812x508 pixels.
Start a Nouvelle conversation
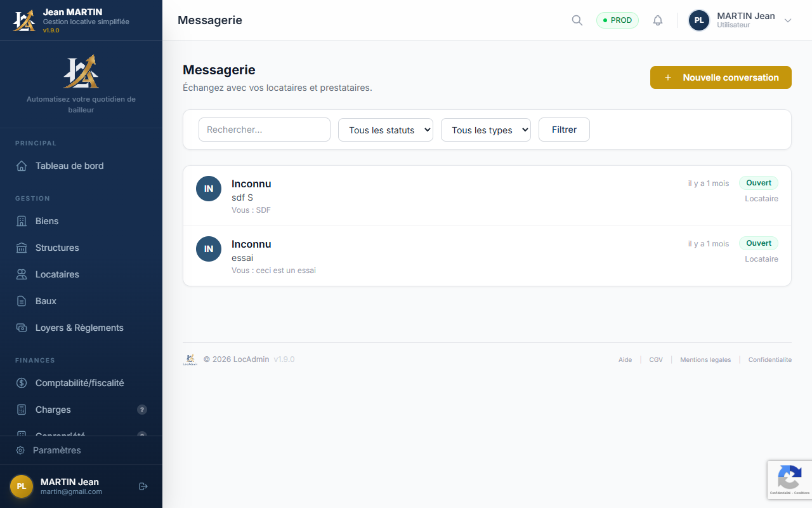[x=721, y=77]
